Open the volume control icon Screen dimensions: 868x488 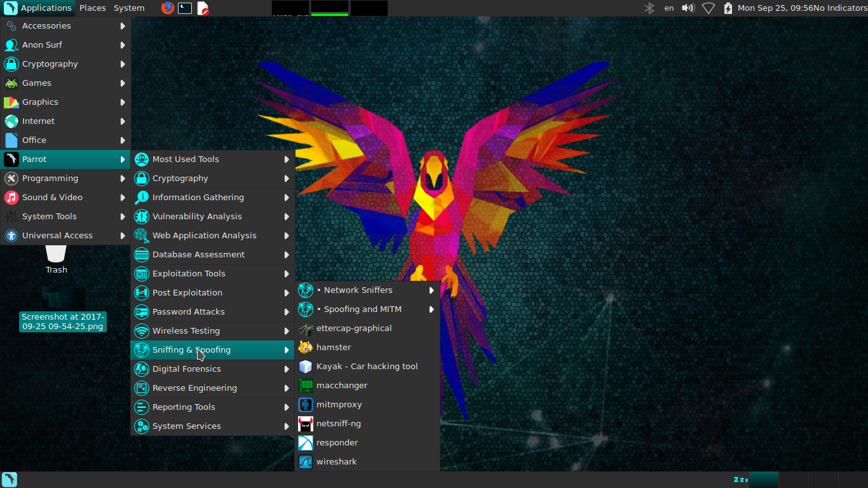point(688,8)
